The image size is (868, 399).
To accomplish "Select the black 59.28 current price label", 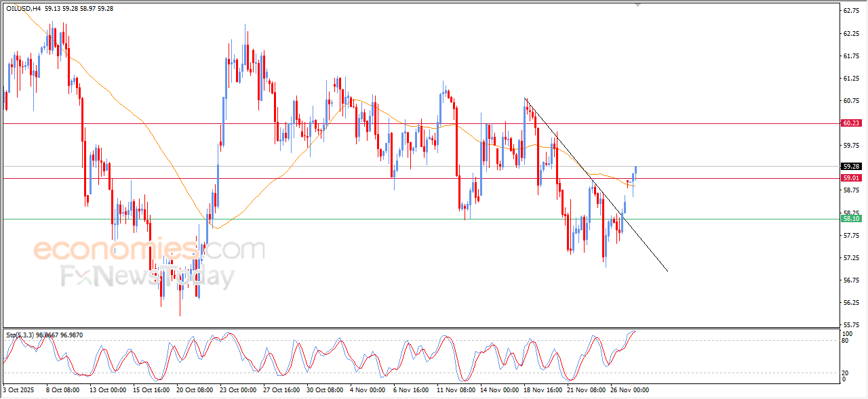I will [x=851, y=166].
